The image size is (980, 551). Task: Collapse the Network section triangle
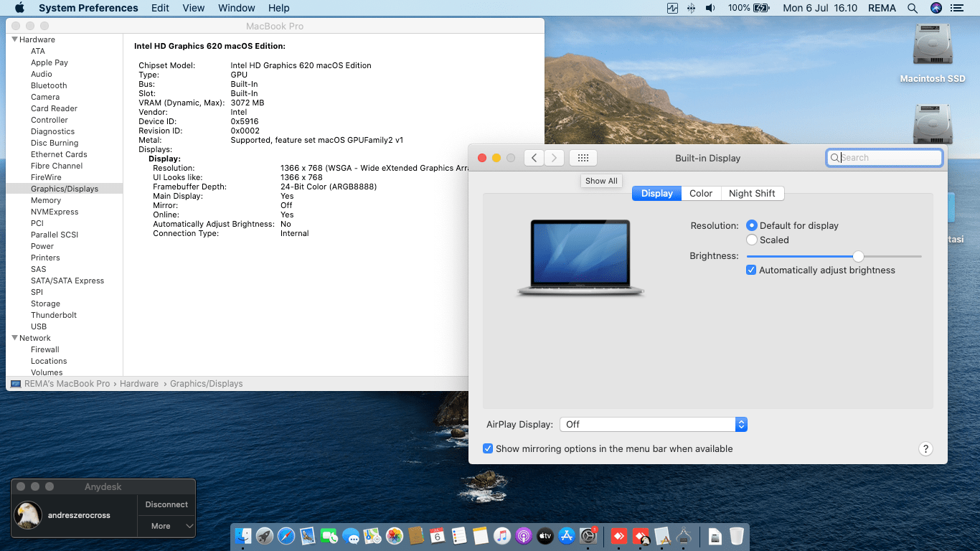[x=14, y=338]
